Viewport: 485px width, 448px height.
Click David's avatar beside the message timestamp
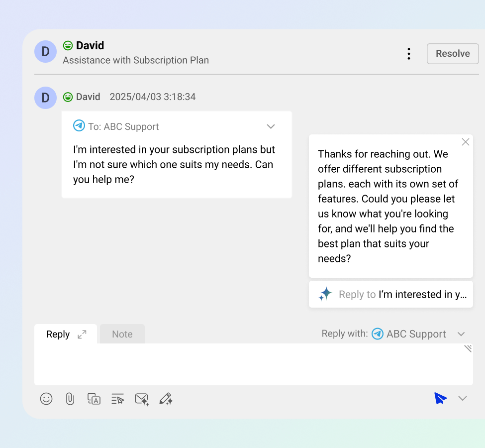(45, 98)
